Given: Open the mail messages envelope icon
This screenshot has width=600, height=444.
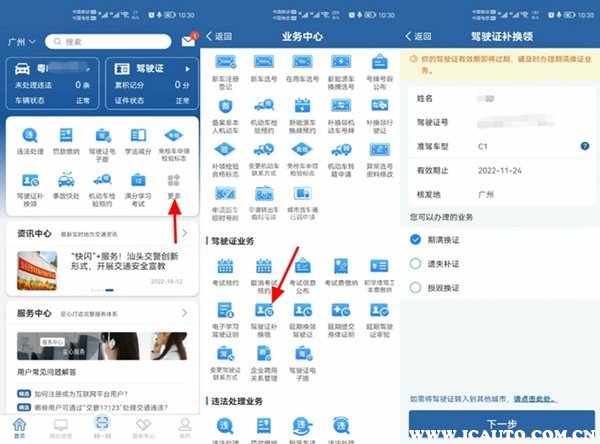Looking at the screenshot, I should [x=186, y=42].
